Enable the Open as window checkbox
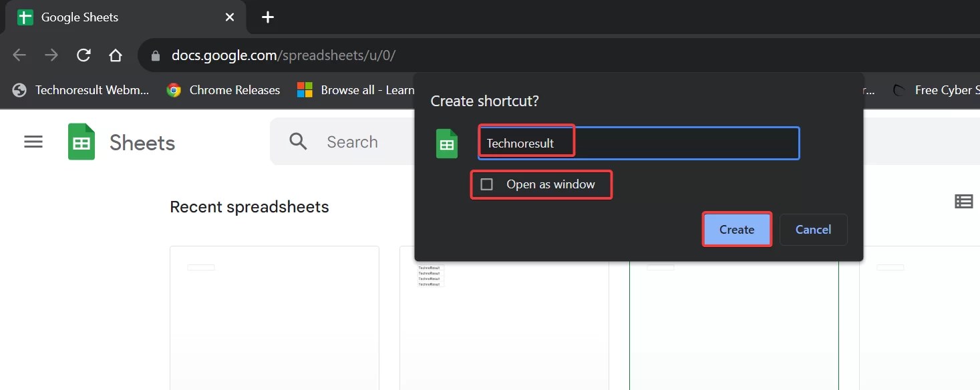This screenshot has width=980, height=390. click(486, 184)
